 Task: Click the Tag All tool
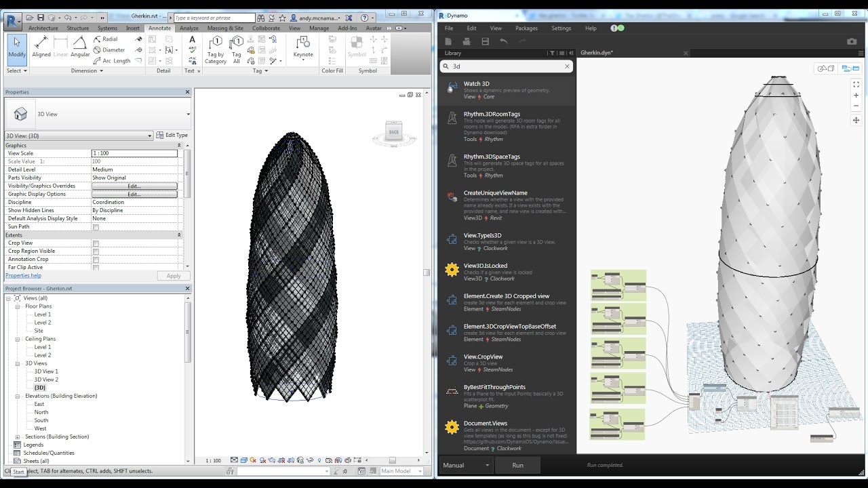tap(236, 50)
